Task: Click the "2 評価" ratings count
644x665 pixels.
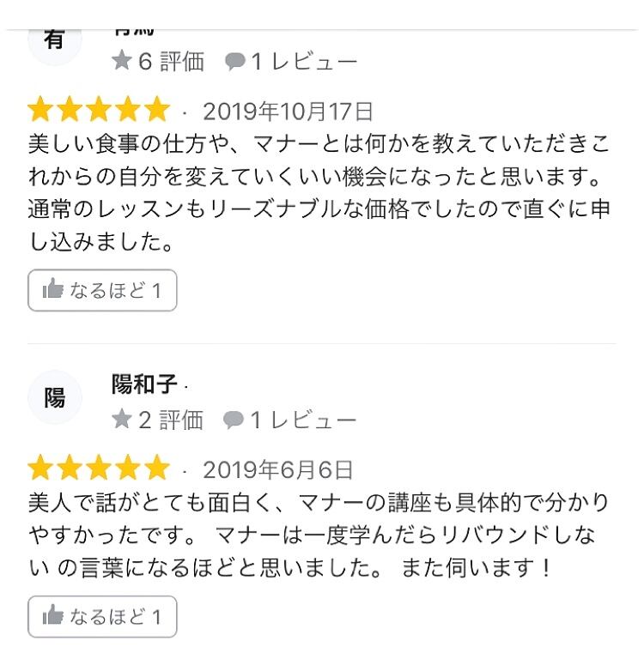Action: click(171, 420)
